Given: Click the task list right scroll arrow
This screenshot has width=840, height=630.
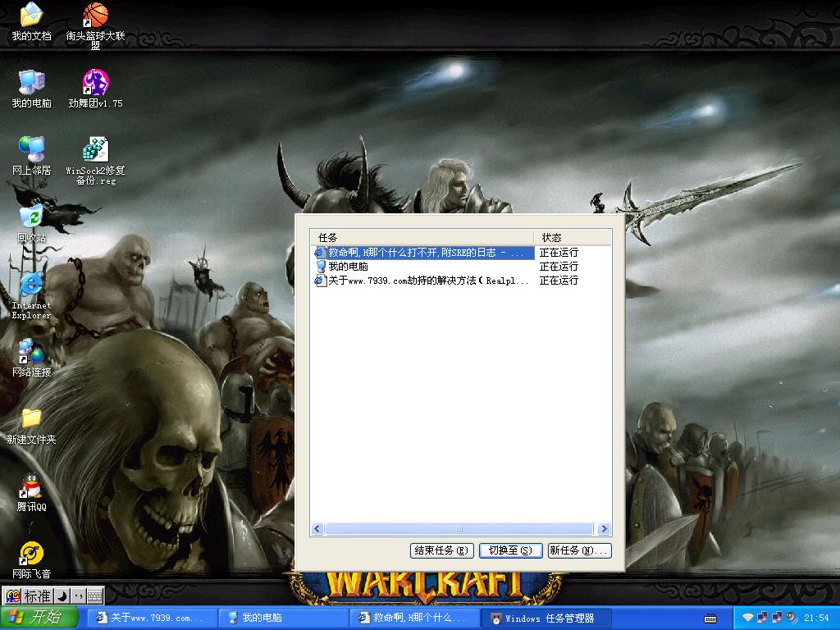Looking at the screenshot, I should point(605,529).
